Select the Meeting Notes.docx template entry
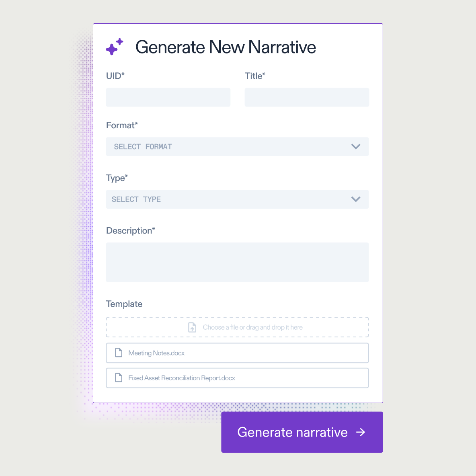The height and width of the screenshot is (476, 476). [237, 353]
